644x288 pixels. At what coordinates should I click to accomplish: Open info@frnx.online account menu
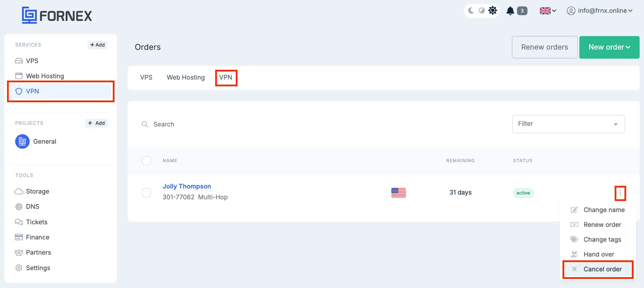(x=600, y=11)
